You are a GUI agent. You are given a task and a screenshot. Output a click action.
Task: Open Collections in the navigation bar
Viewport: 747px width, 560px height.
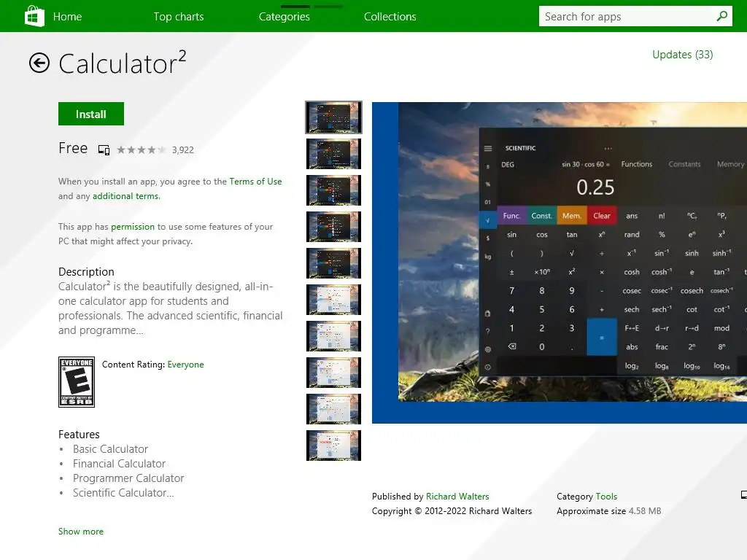(390, 17)
